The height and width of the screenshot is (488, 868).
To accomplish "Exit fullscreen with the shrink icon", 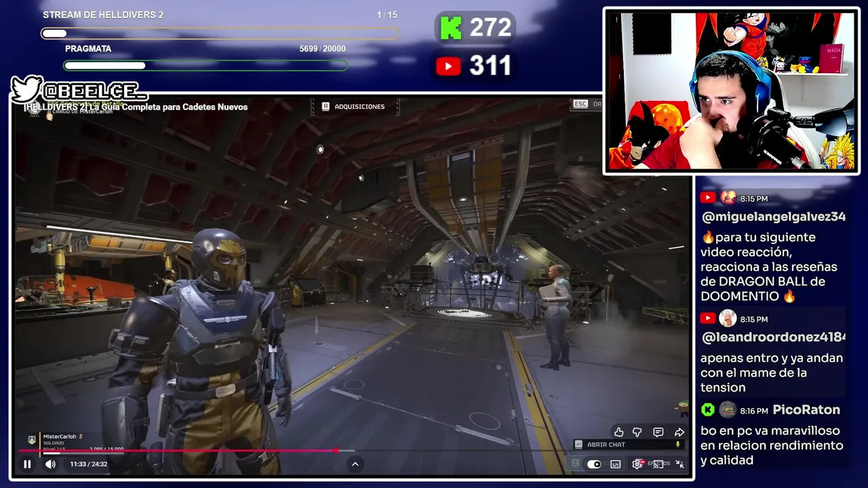I will (x=679, y=464).
